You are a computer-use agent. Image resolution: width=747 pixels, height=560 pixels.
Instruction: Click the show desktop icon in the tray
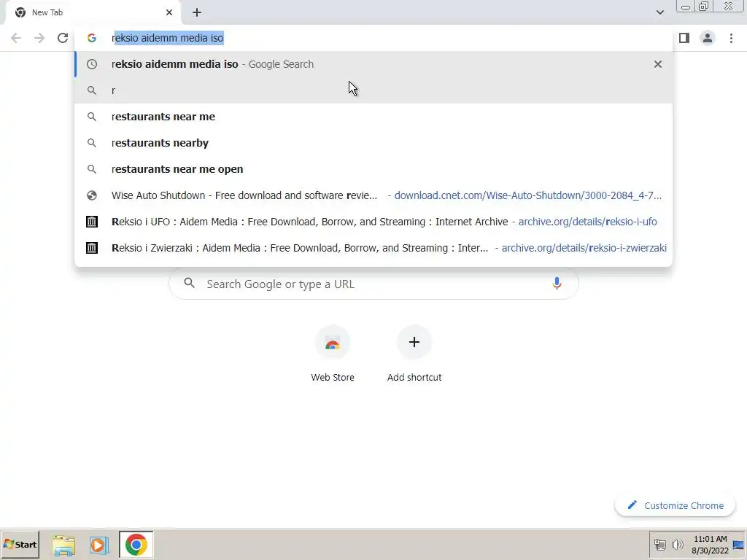[x=739, y=545]
